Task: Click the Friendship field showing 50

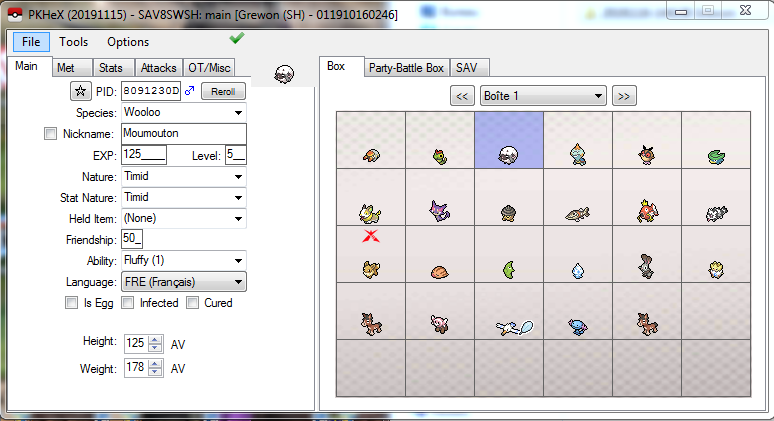Action: tap(132, 239)
